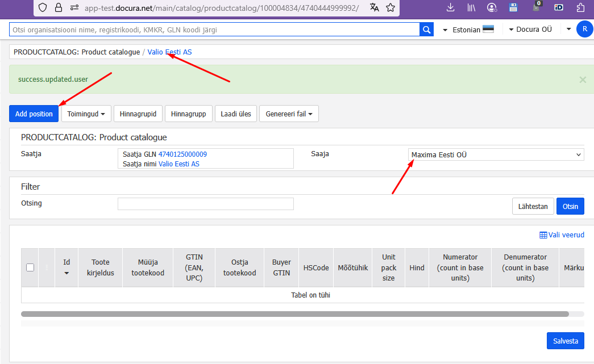Bookmark this page with the star icon
594x364 pixels.
coord(391,7)
